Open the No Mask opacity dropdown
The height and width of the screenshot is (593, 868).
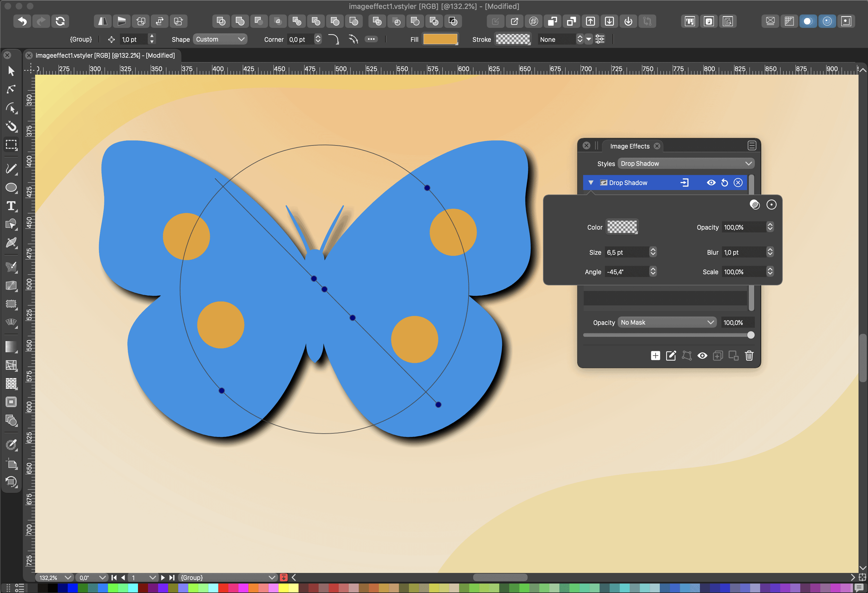[667, 322]
